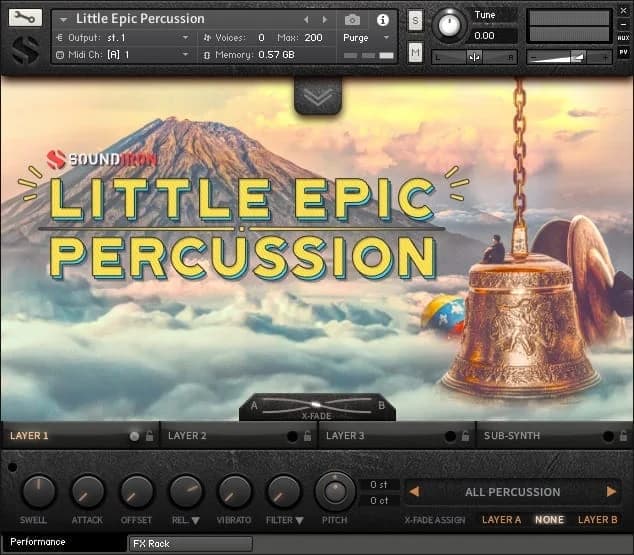Toggle Layer 2 lock icon
The width and height of the screenshot is (634, 555).
pyautogui.click(x=308, y=436)
